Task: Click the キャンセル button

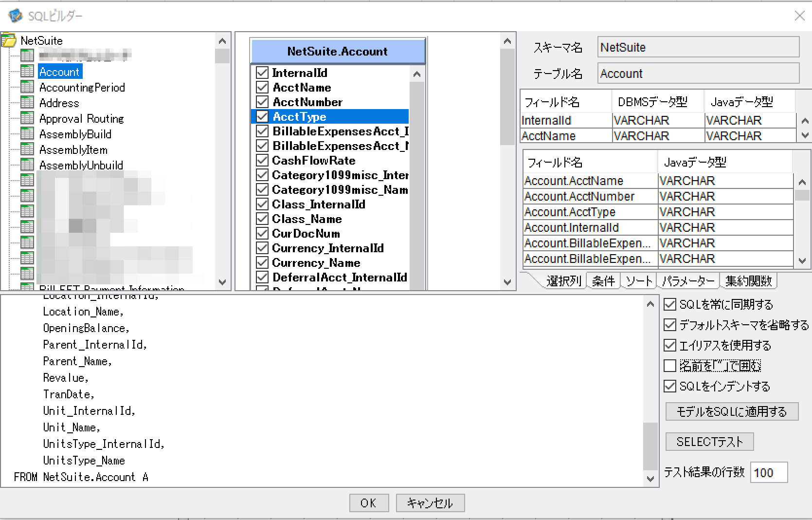Action: tap(430, 503)
